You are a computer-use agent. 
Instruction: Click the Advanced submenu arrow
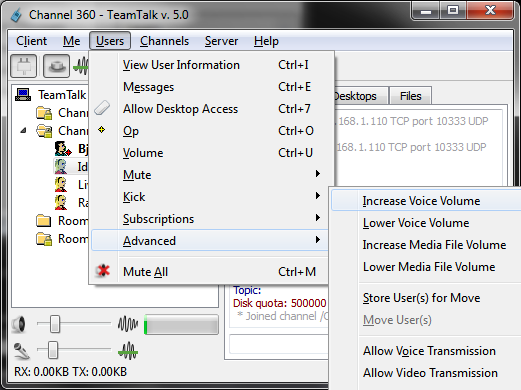coord(318,240)
